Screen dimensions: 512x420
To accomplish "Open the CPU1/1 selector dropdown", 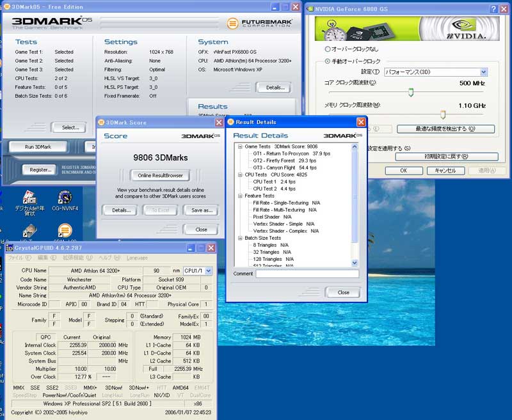I will (x=209, y=270).
